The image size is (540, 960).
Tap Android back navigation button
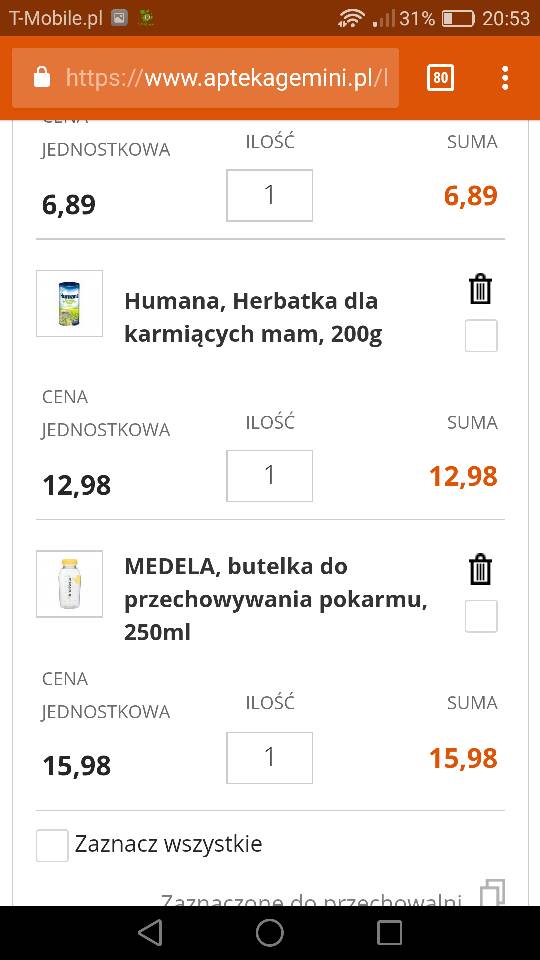(150, 932)
